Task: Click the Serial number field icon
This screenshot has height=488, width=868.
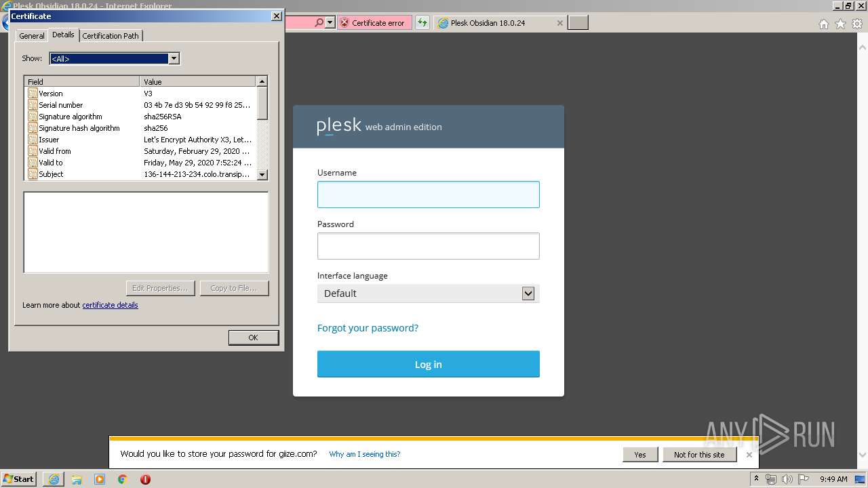Action: tap(33, 105)
